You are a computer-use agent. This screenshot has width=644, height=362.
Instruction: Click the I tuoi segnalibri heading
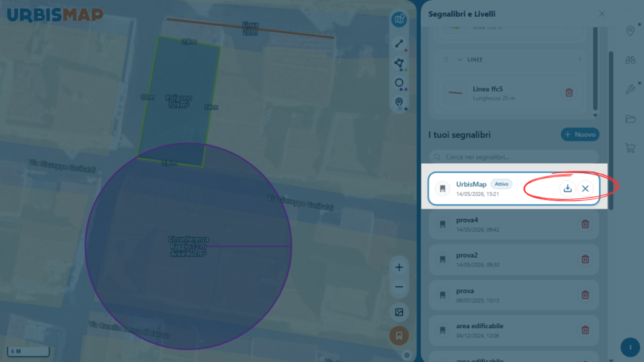pyautogui.click(x=459, y=135)
